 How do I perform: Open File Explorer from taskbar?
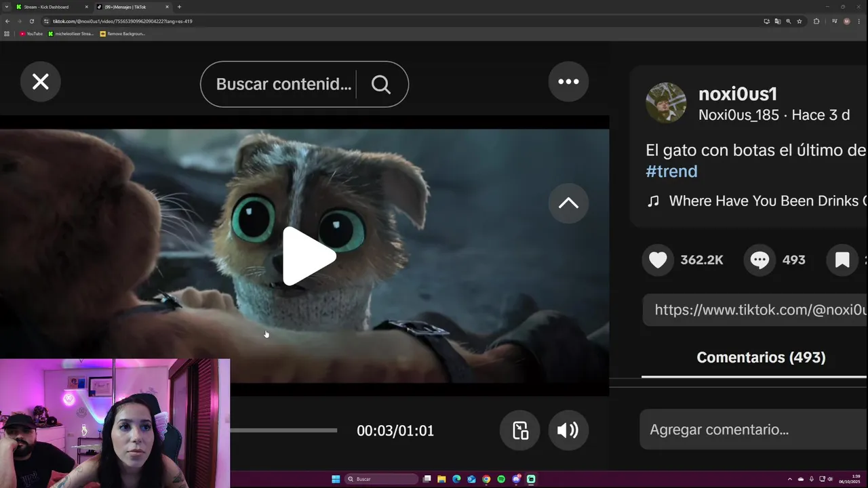point(441,479)
